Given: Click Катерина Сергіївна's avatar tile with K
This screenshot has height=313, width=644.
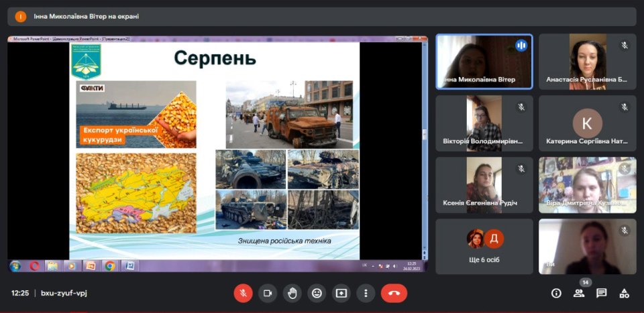Looking at the screenshot, I should [x=588, y=123].
